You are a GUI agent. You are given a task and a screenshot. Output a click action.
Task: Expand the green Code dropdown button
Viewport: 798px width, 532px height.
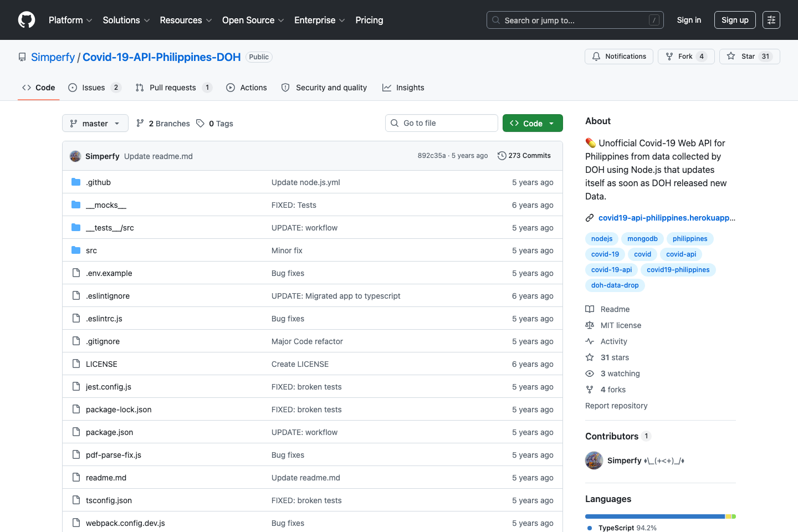pos(532,124)
